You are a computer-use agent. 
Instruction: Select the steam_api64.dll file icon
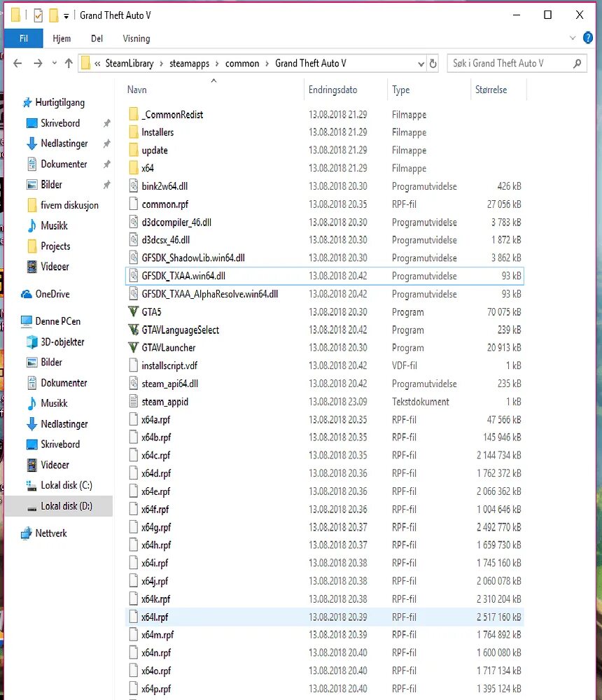click(x=133, y=384)
